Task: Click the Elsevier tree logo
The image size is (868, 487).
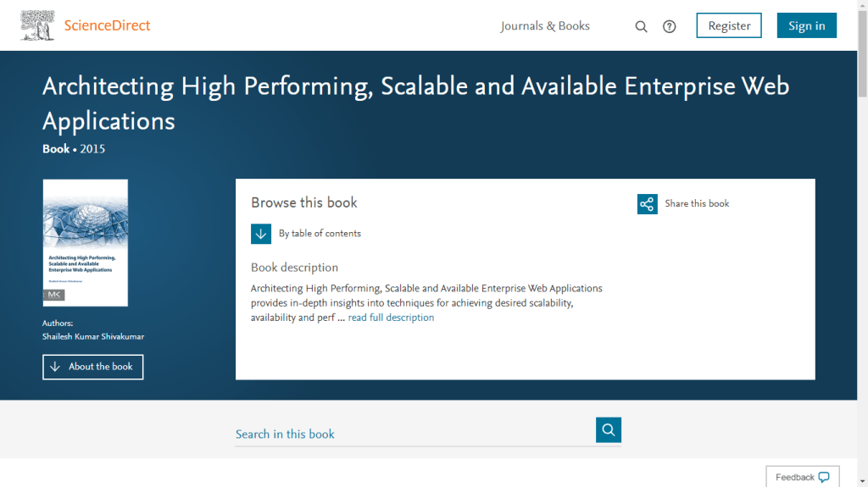Action: coord(37,25)
